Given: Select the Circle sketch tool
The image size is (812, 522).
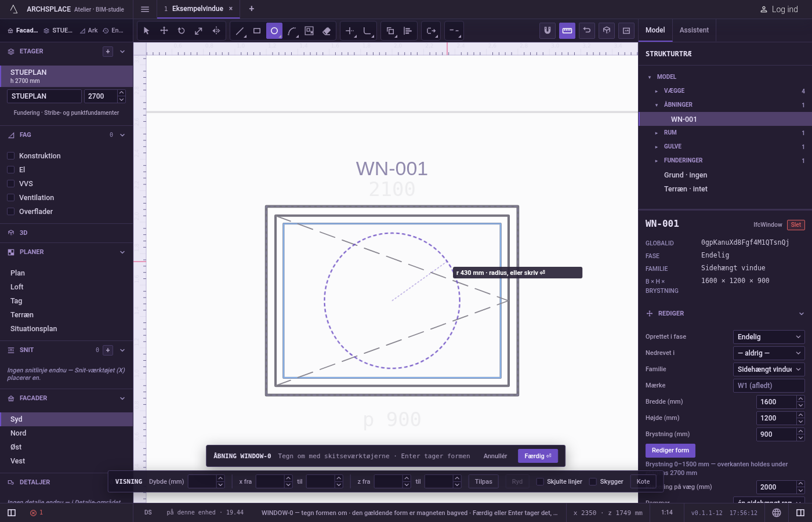Looking at the screenshot, I should click(x=274, y=31).
